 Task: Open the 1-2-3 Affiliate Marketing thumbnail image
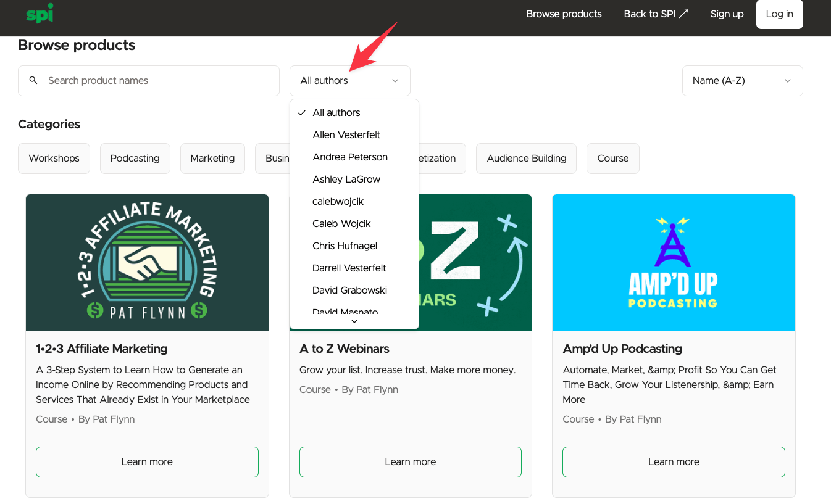(147, 262)
